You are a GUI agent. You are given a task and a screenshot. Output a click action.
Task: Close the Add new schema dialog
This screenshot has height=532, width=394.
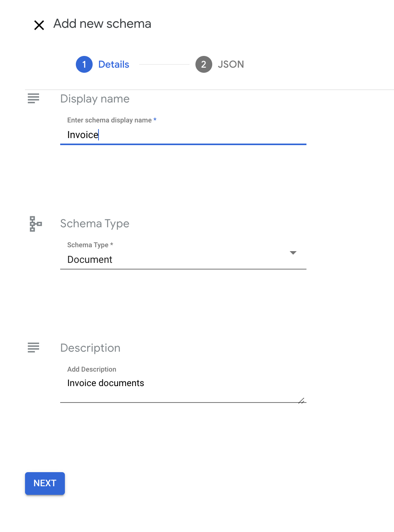(x=39, y=25)
